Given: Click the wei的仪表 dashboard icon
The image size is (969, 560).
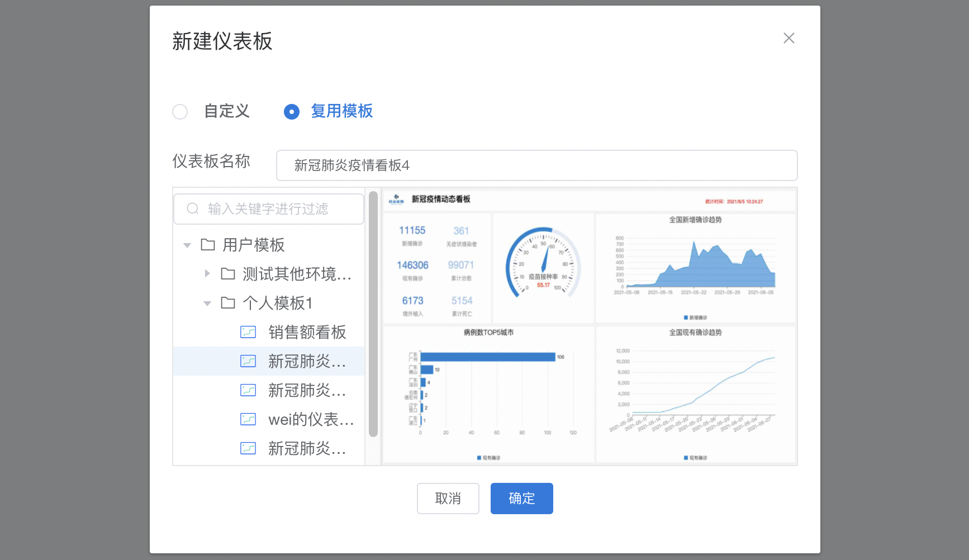Looking at the screenshot, I should click(248, 419).
